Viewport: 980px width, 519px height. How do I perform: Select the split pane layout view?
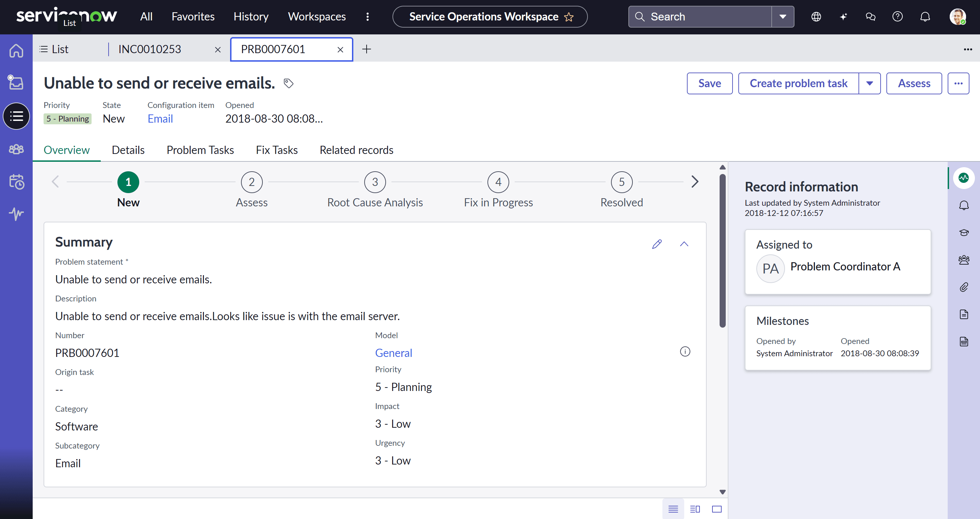pos(695,509)
